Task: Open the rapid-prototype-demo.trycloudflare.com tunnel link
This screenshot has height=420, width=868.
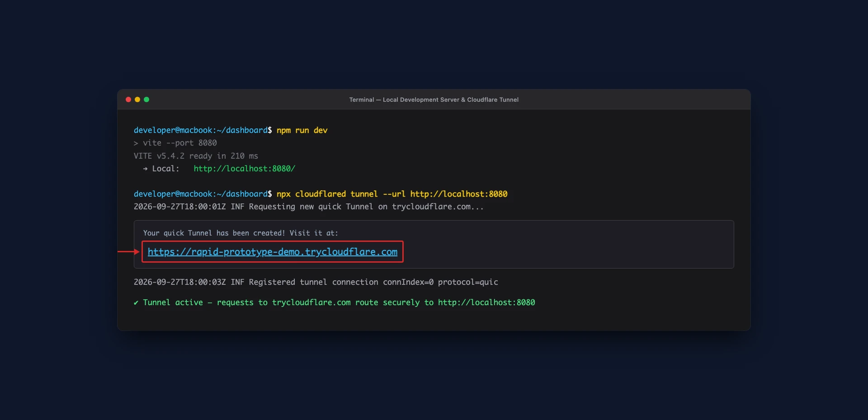Action: click(272, 252)
